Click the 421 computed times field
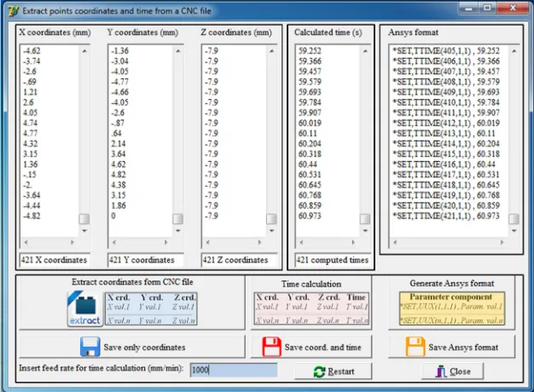Viewport: 534px width, 392px height. pos(333,260)
